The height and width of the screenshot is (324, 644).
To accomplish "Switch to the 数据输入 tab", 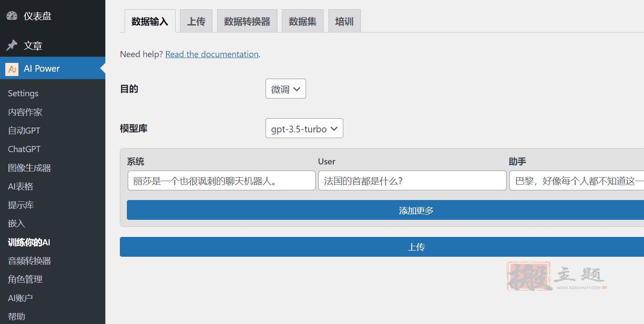I will (150, 21).
